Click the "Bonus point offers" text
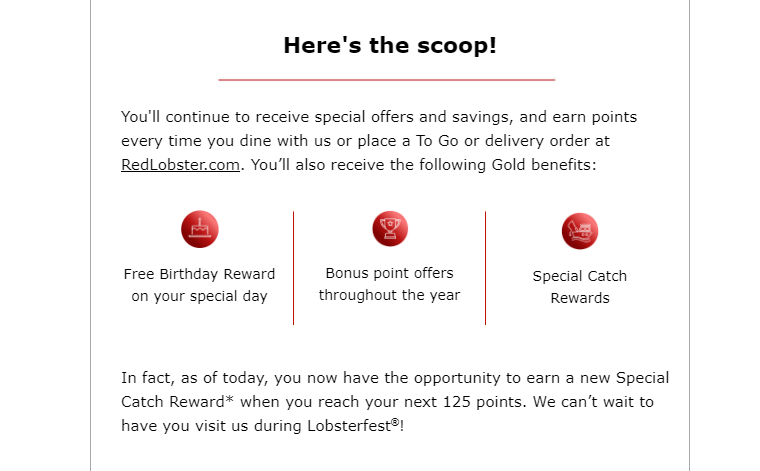This screenshot has height=471, width=760. [390, 273]
